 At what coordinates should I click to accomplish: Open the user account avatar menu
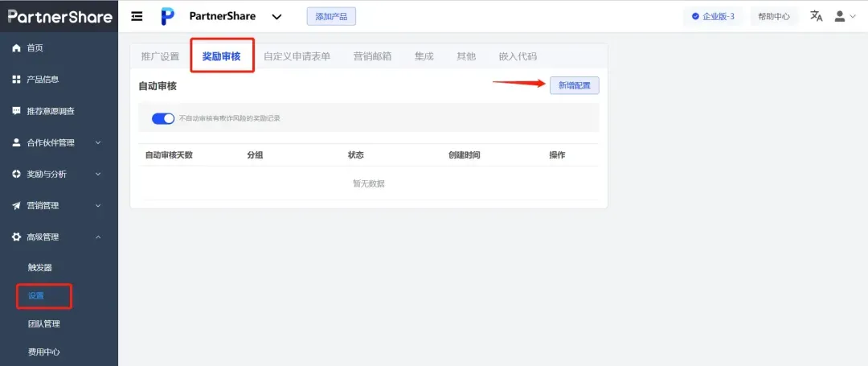(x=840, y=16)
